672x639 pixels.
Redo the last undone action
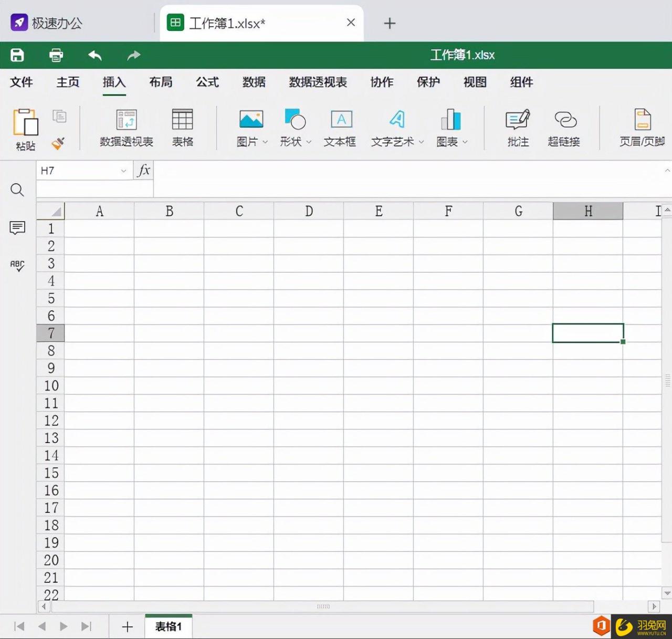tap(134, 55)
